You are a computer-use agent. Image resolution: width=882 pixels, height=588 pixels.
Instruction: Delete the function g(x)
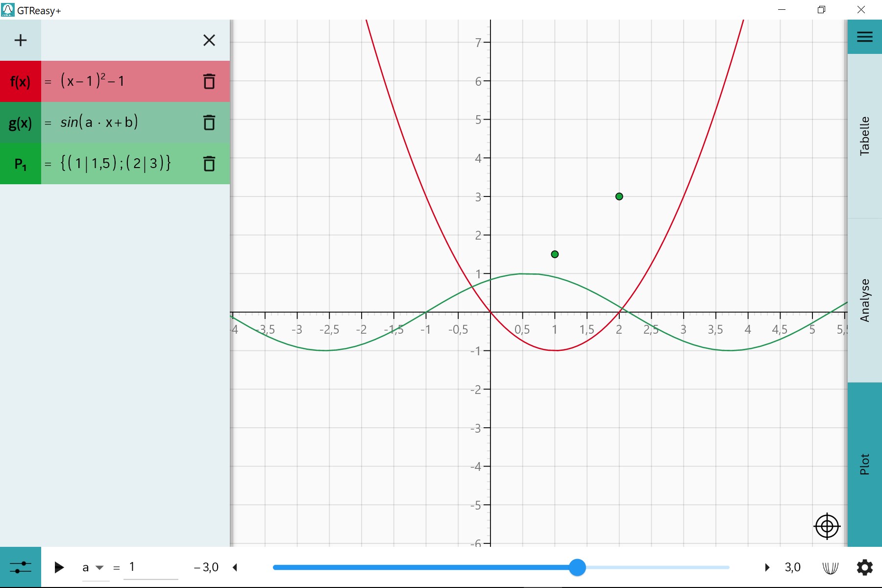pos(209,123)
